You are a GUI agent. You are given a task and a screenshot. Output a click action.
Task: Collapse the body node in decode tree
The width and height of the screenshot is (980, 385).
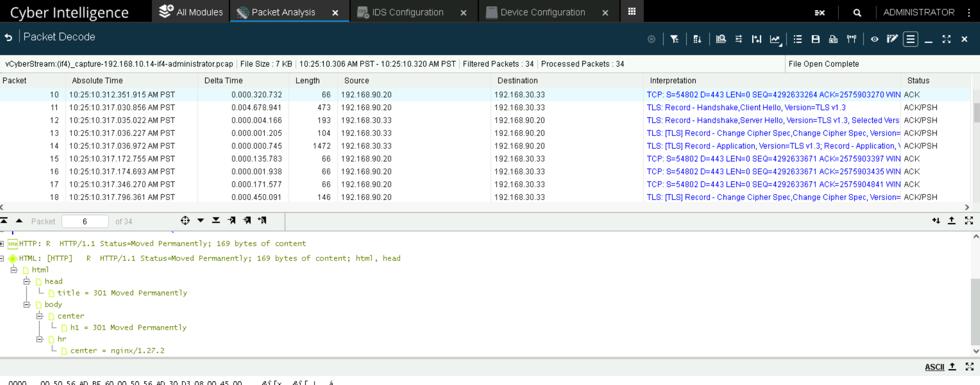coord(27,305)
